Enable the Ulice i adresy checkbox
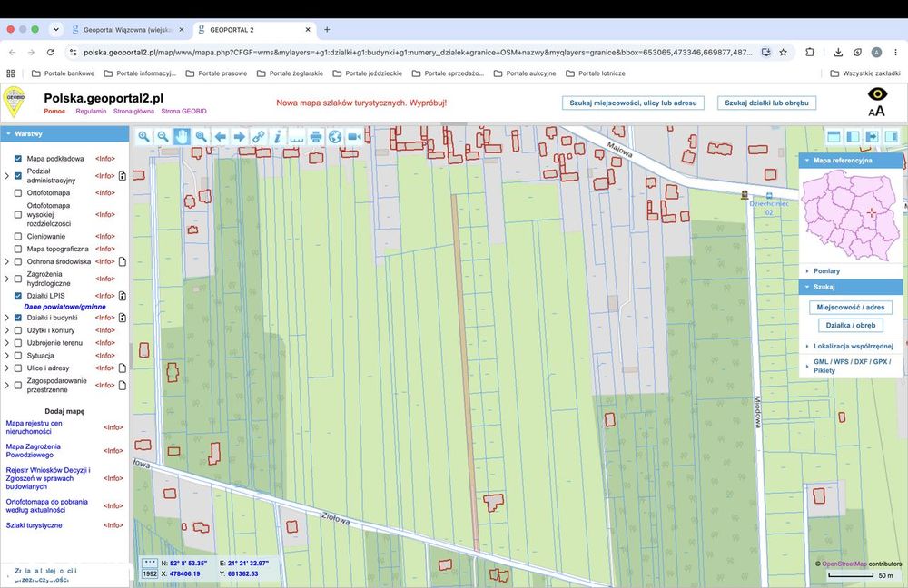The image size is (908, 588). pyautogui.click(x=18, y=368)
